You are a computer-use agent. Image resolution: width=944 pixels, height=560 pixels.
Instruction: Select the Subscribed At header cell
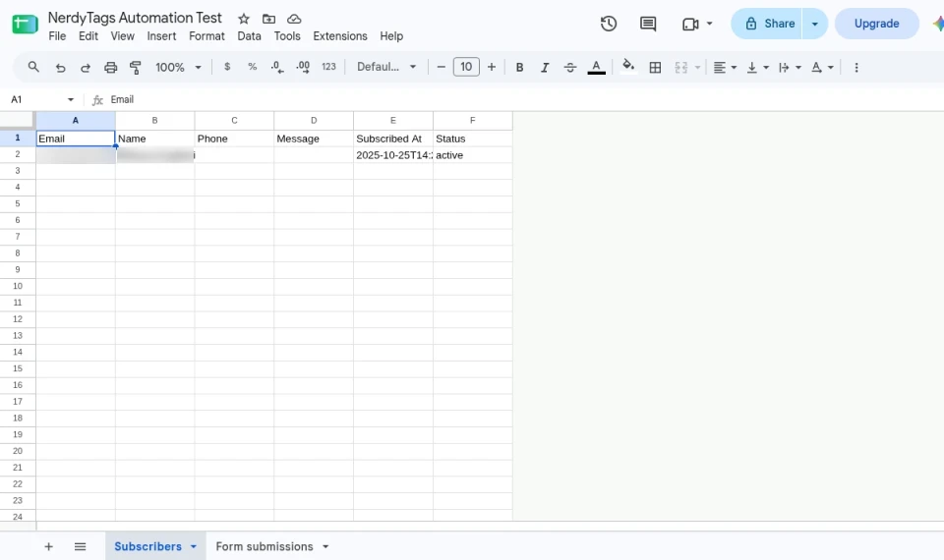coord(393,139)
